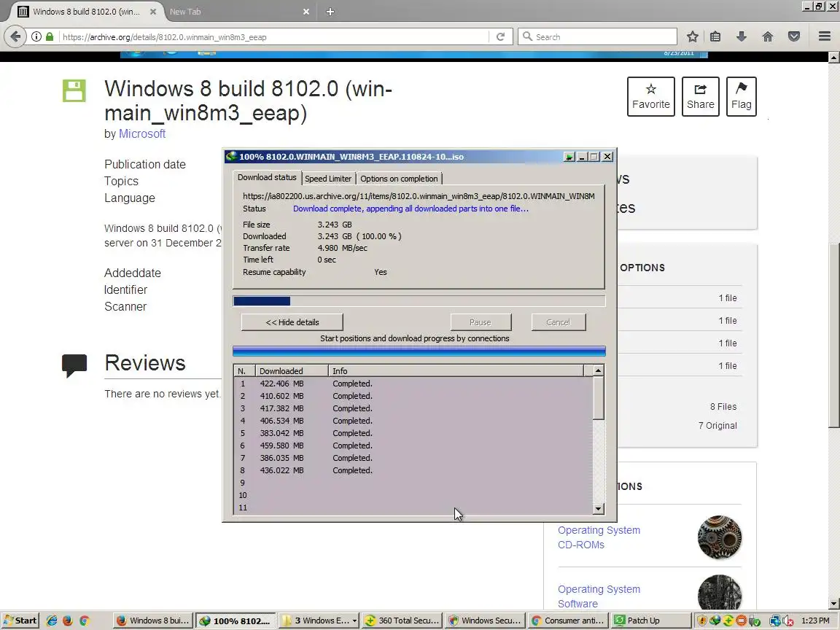The image size is (840, 630).
Task: Click the IDM title bar tray icon button
Action: [x=569, y=157]
